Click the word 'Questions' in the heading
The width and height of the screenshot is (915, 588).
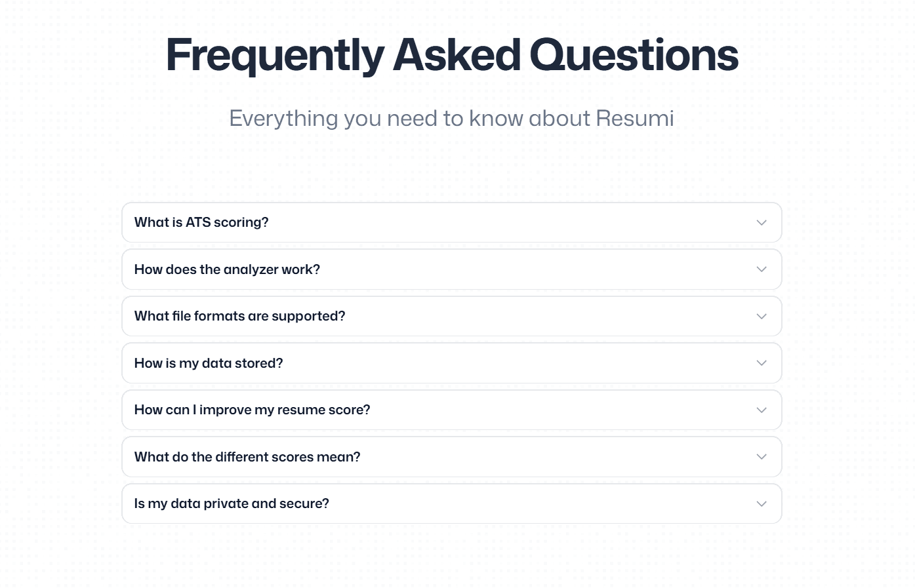click(x=634, y=56)
